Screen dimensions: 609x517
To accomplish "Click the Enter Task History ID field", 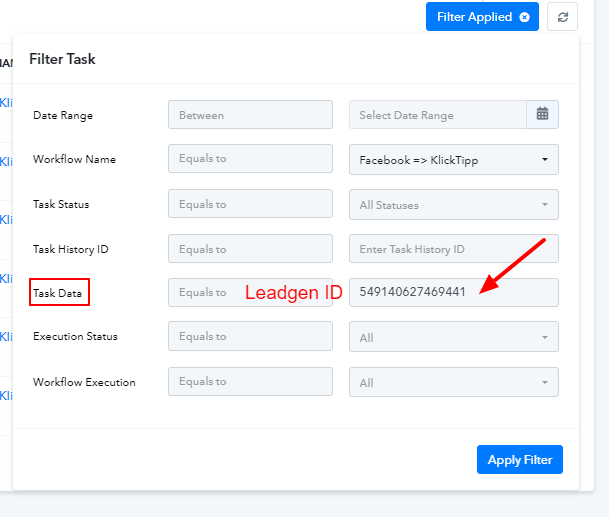I will click(454, 249).
